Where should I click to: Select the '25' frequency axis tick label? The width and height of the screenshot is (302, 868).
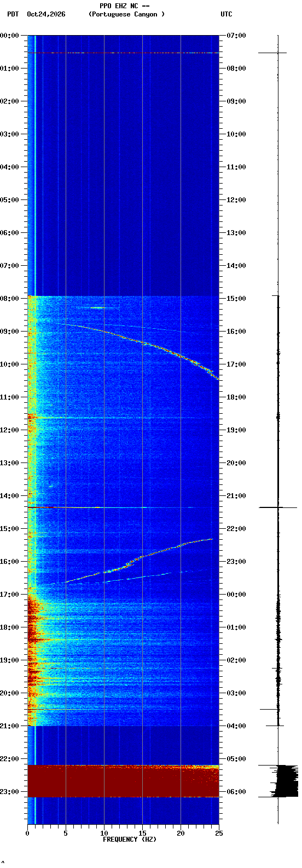pyautogui.click(x=219, y=833)
